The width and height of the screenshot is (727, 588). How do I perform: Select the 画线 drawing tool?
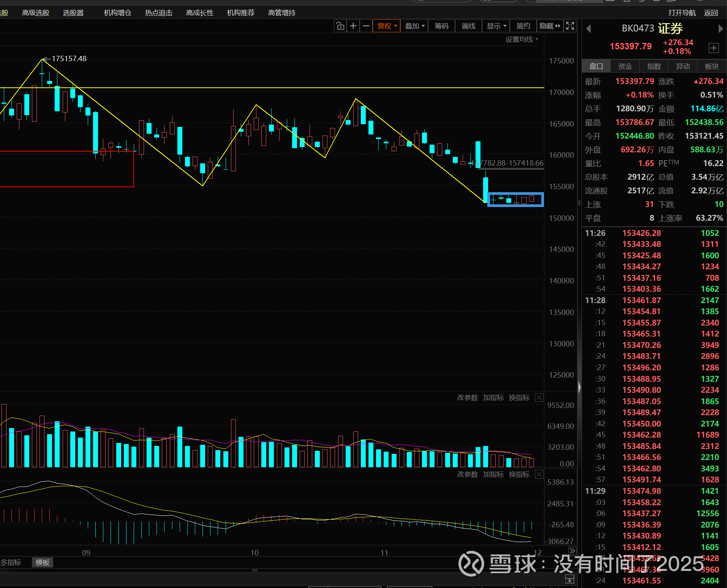click(469, 26)
